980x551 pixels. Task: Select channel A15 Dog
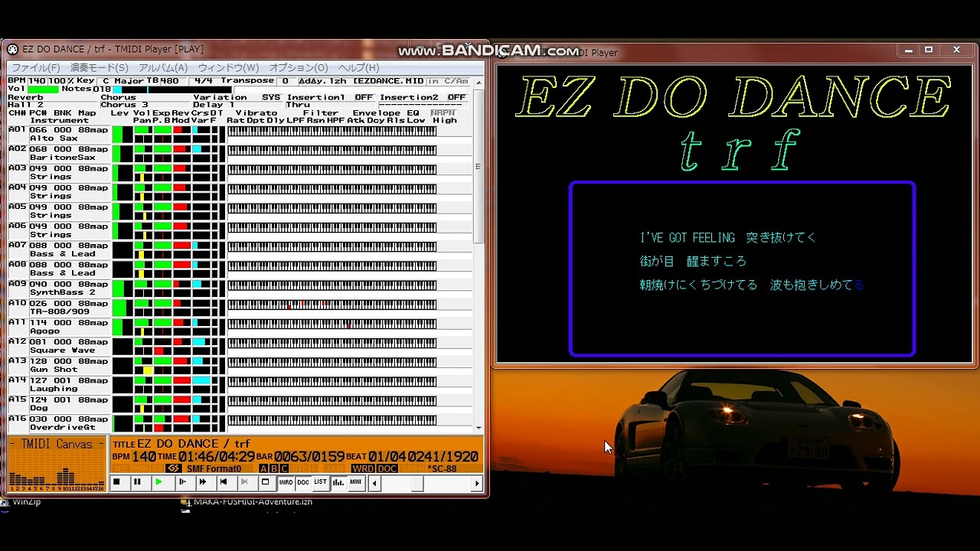(x=59, y=403)
